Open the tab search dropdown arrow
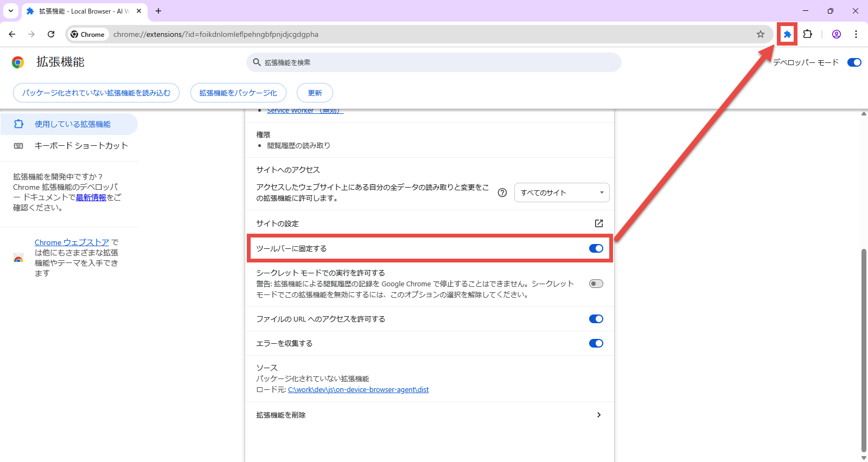The height and width of the screenshot is (462, 868). click(11, 11)
